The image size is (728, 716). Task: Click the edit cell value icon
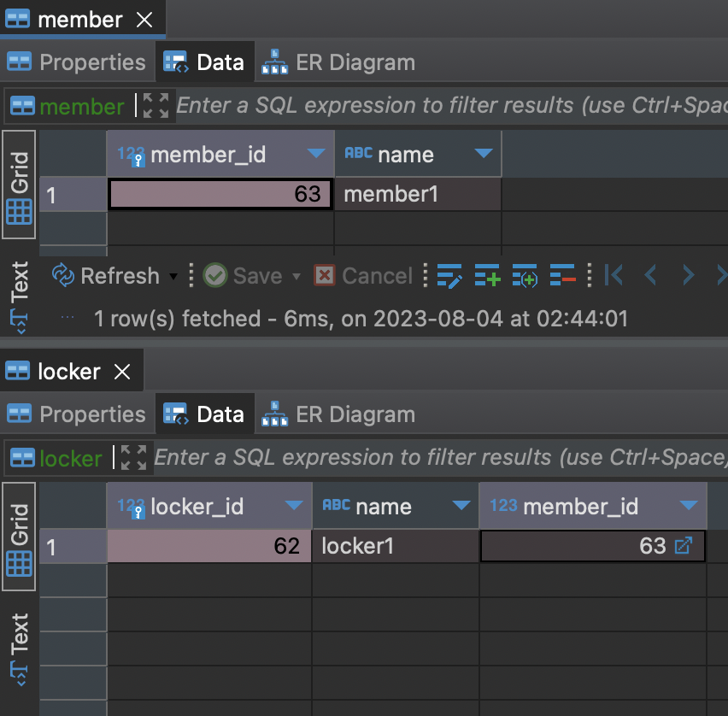(x=449, y=276)
